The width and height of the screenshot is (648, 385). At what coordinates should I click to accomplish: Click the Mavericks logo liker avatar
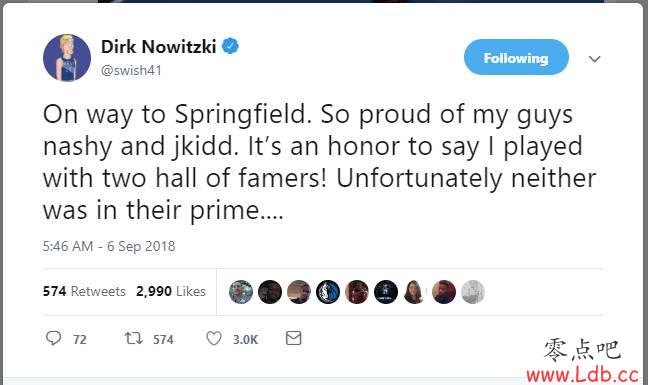pyautogui.click(x=328, y=292)
